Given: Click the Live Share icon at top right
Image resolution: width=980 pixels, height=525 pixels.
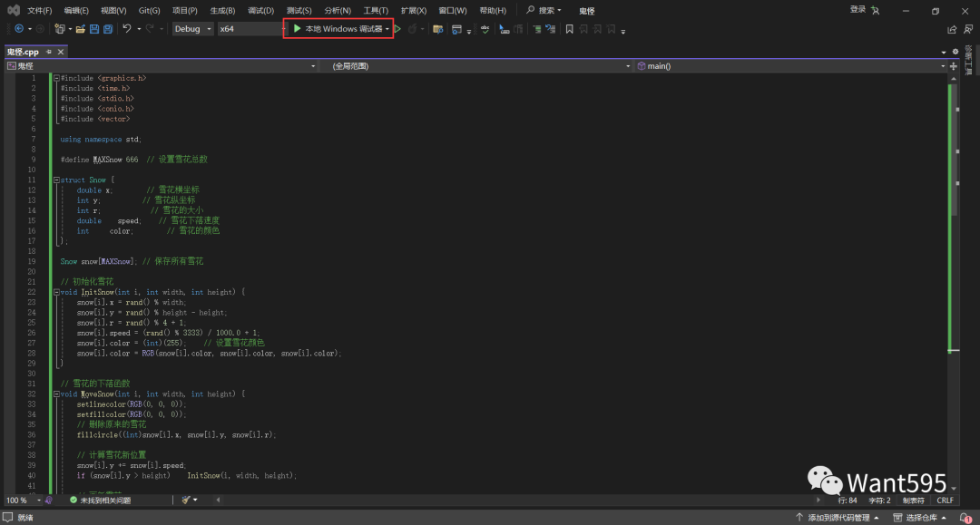Looking at the screenshot, I should pyautogui.click(x=951, y=29).
